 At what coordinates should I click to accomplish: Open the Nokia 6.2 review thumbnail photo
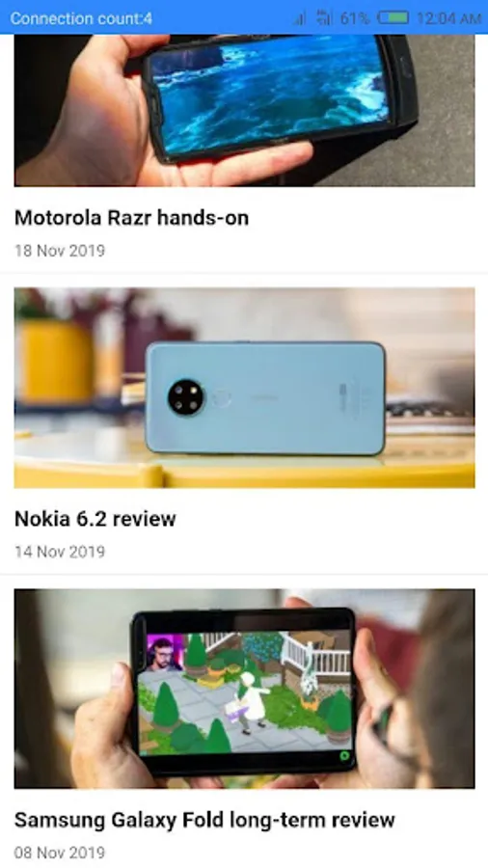[x=245, y=388]
